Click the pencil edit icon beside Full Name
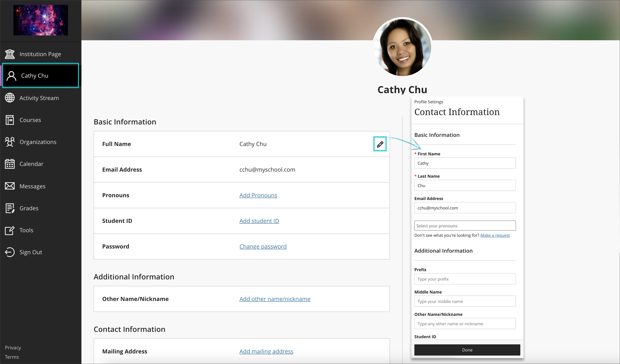Viewport: 620px width, 364px height. [380, 144]
